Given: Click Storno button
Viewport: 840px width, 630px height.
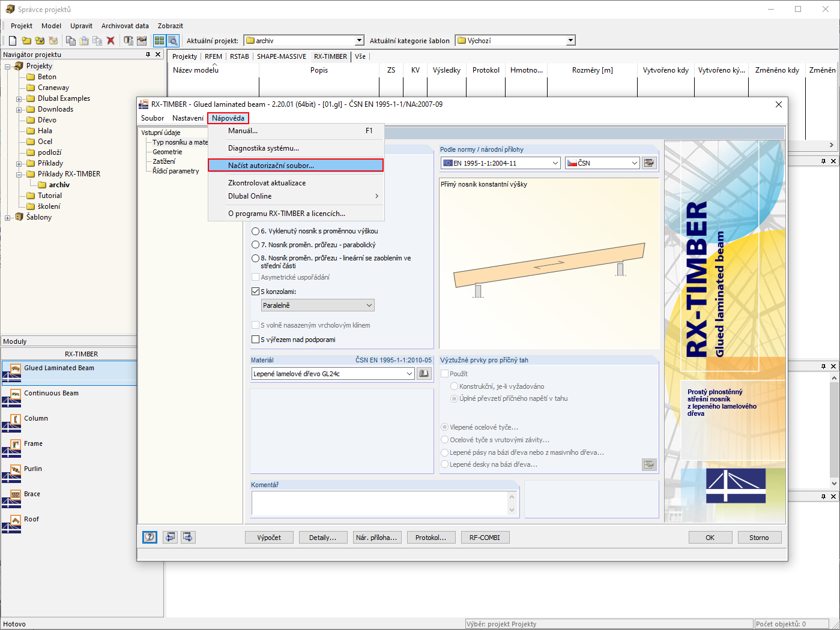Looking at the screenshot, I should pyautogui.click(x=759, y=538).
